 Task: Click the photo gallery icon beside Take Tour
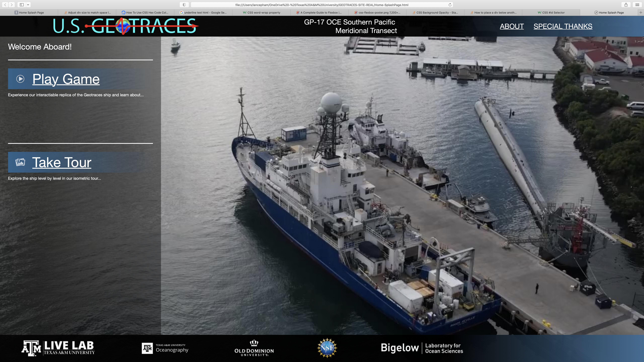coord(20,162)
